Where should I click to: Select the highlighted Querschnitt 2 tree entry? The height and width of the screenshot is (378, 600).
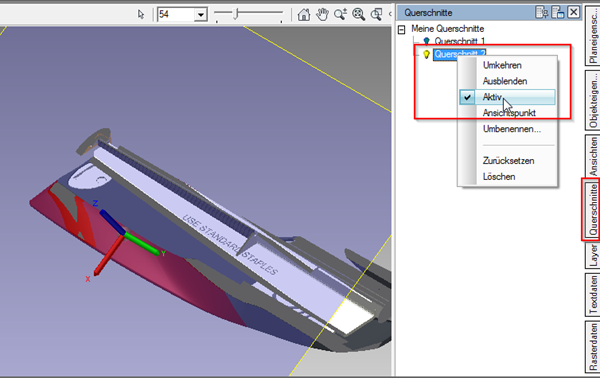tap(460, 54)
